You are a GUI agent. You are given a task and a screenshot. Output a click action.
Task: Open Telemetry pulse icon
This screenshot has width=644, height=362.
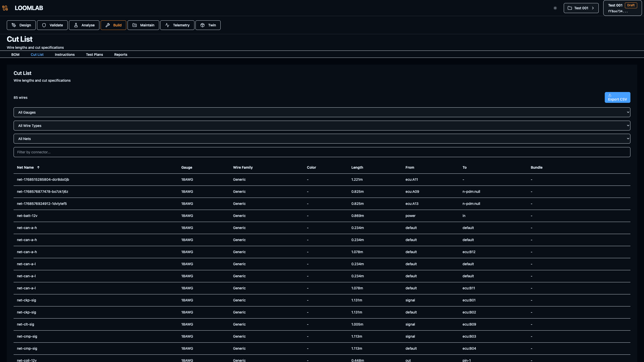tap(167, 25)
